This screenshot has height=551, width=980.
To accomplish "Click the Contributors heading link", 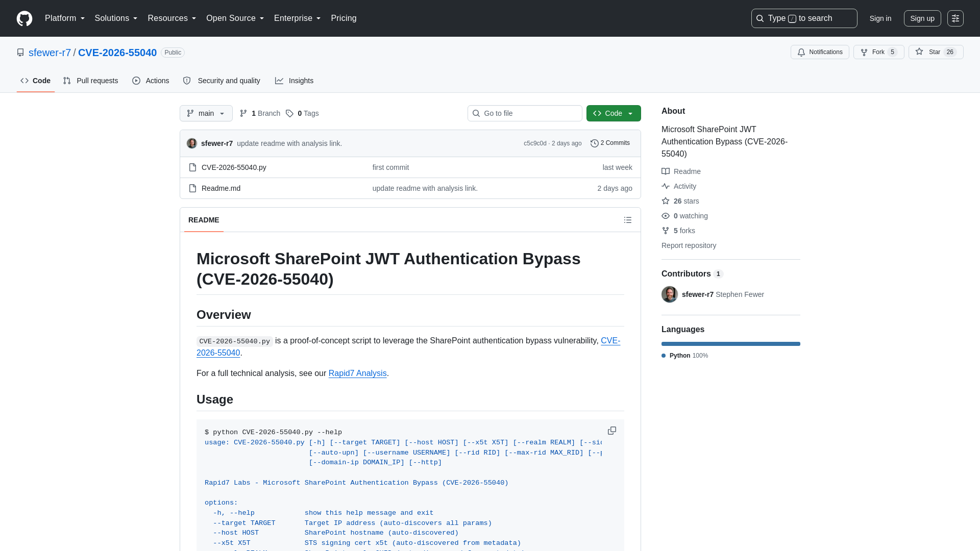I will point(692,274).
